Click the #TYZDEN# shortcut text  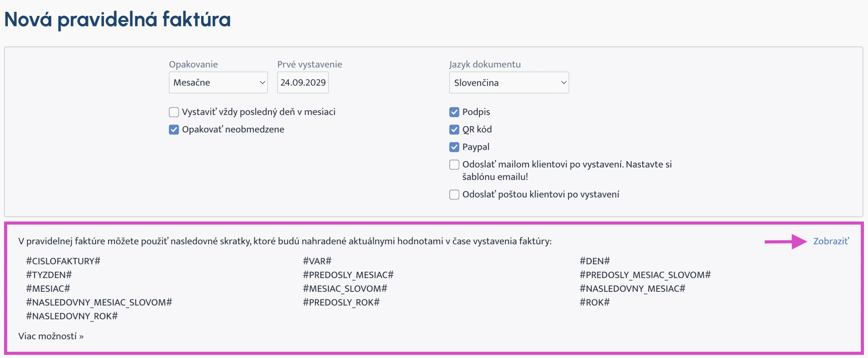point(49,275)
